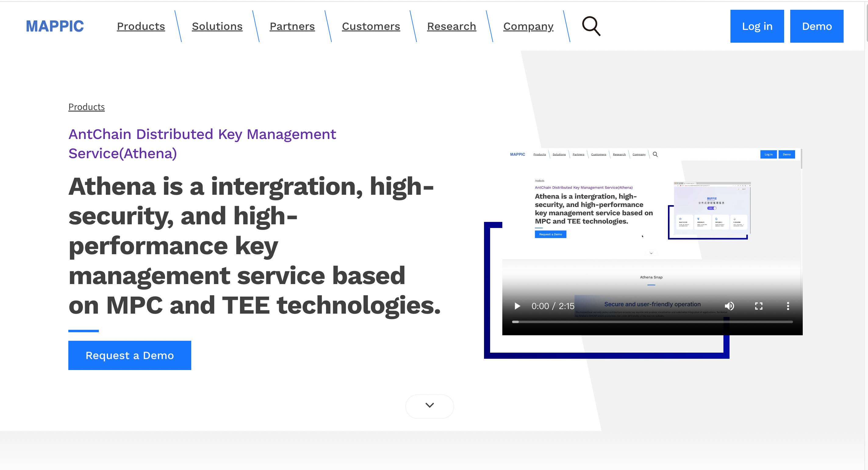
Task: Click the MAPPIC logo
Action: [55, 26]
